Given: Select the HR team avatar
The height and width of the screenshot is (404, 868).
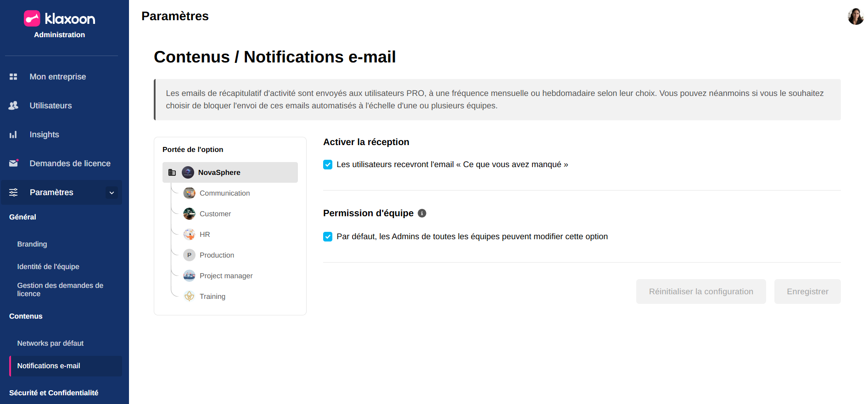Looking at the screenshot, I should pos(189,235).
